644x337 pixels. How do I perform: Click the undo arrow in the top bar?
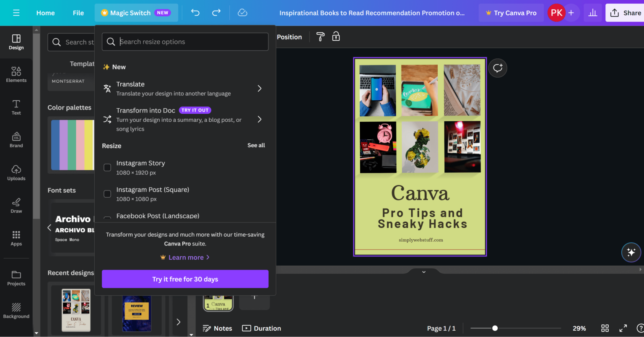195,13
